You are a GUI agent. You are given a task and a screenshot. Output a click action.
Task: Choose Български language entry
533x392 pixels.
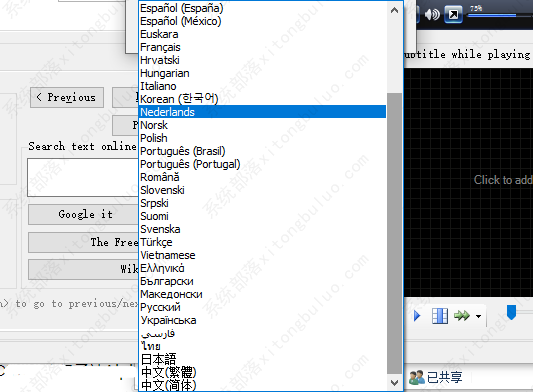tap(262, 281)
